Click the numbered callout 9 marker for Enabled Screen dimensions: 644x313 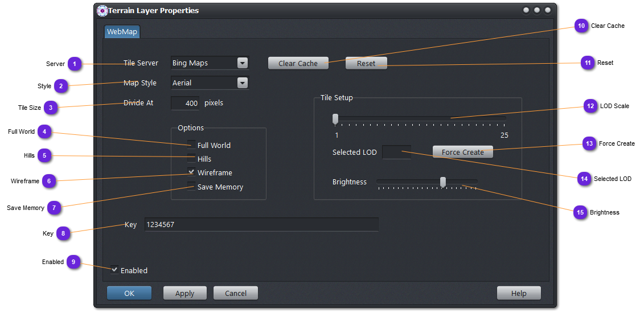[73, 262]
